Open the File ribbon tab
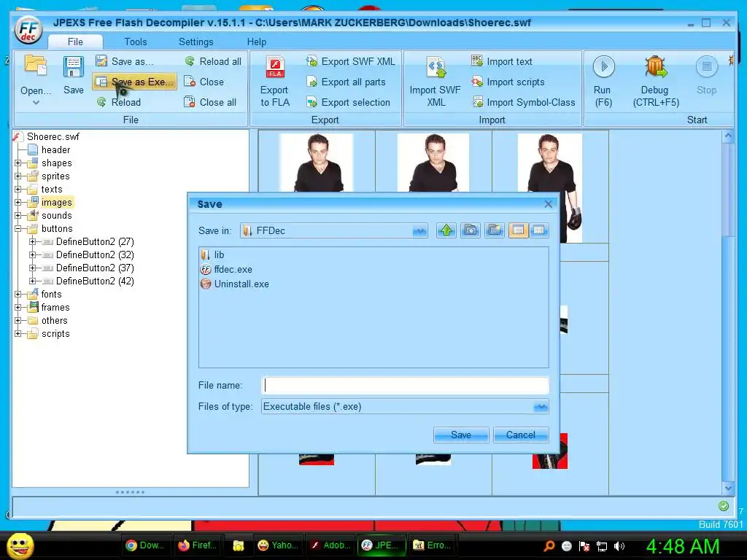747x560 pixels. [x=75, y=42]
